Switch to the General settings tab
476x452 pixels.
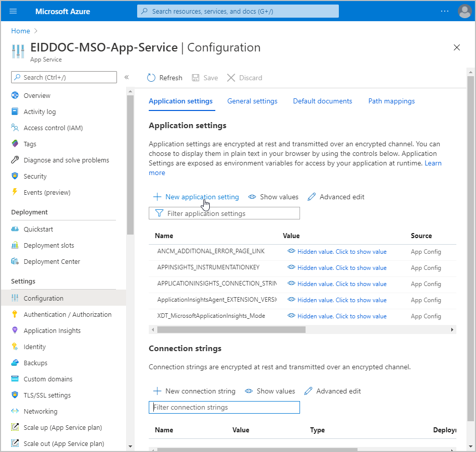click(252, 101)
